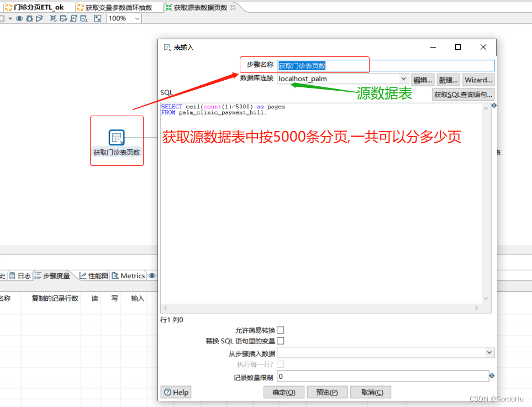Click the Help button

click(x=176, y=393)
